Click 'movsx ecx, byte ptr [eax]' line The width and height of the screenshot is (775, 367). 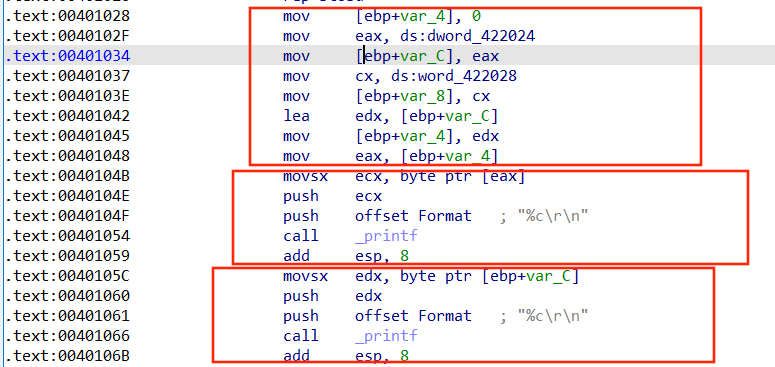(x=404, y=176)
